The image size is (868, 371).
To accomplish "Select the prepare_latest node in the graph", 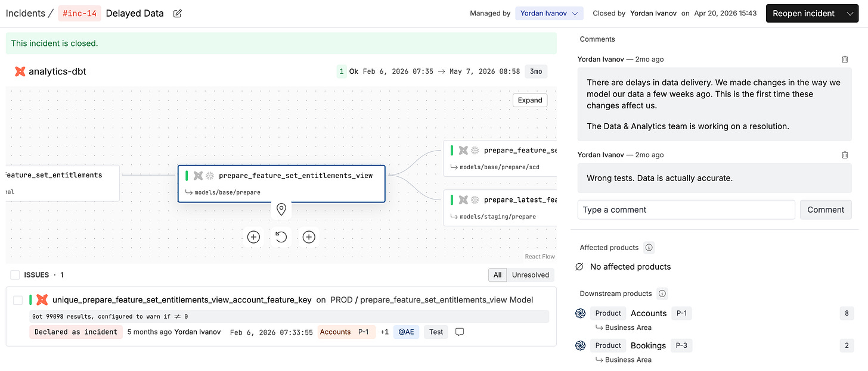I will point(500,207).
